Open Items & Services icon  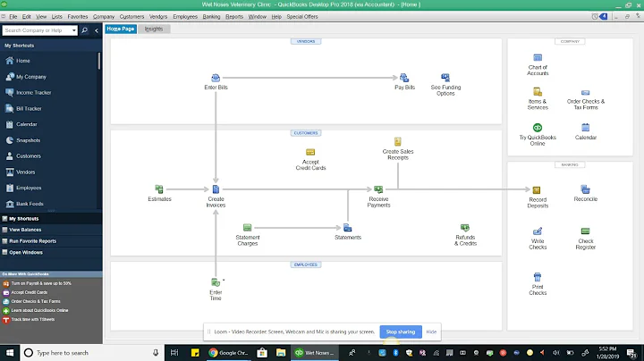point(538,92)
